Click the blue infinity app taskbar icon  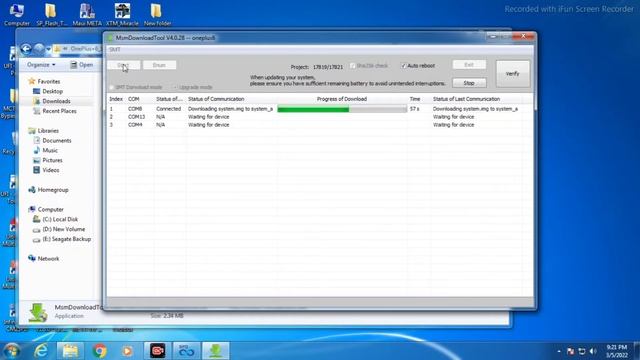pos(187,351)
